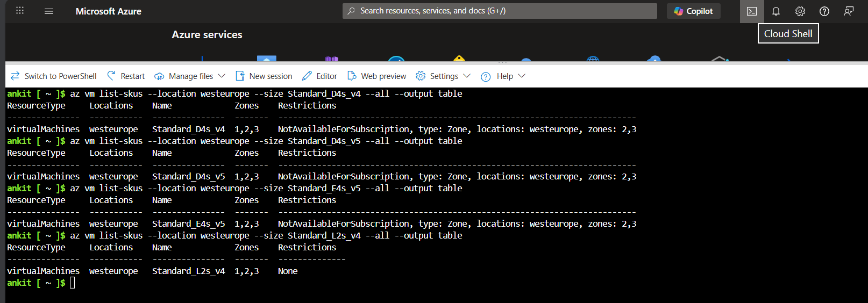The image size is (868, 303).
Task: Click the first az vm list-skus command line
Action: pyautogui.click(x=266, y=94)
